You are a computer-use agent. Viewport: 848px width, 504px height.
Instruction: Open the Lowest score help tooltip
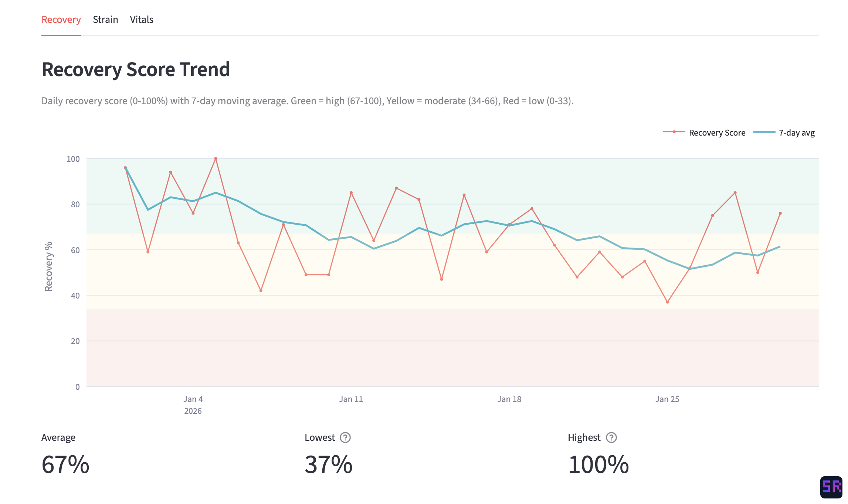345,437
